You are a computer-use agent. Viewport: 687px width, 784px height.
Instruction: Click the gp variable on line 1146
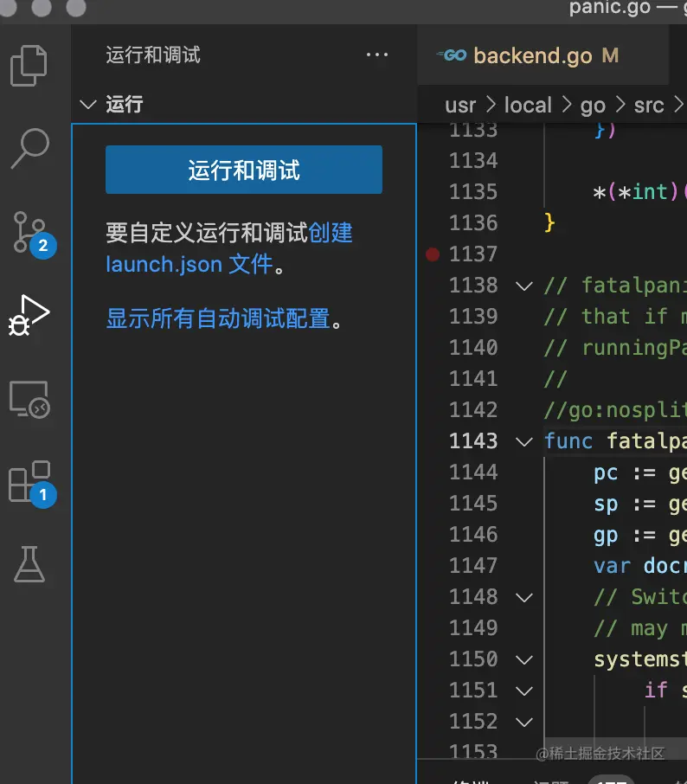[x=606, y=536]
